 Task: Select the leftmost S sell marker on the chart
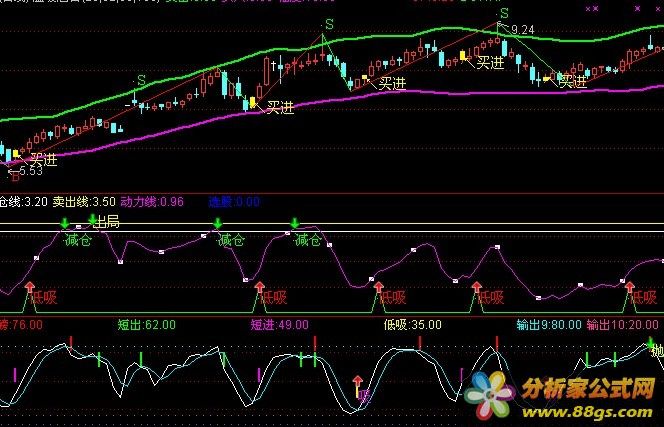[x=141, y=80]
